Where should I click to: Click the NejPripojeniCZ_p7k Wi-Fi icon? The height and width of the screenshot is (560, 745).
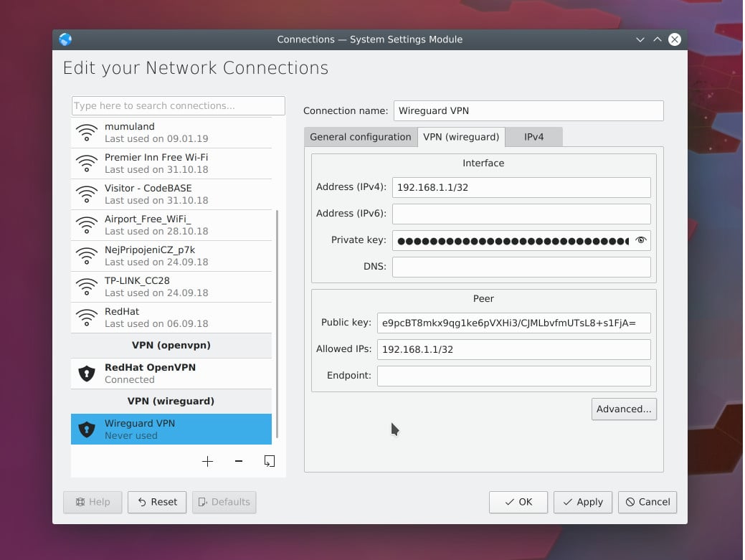click(x=87, y=255)
